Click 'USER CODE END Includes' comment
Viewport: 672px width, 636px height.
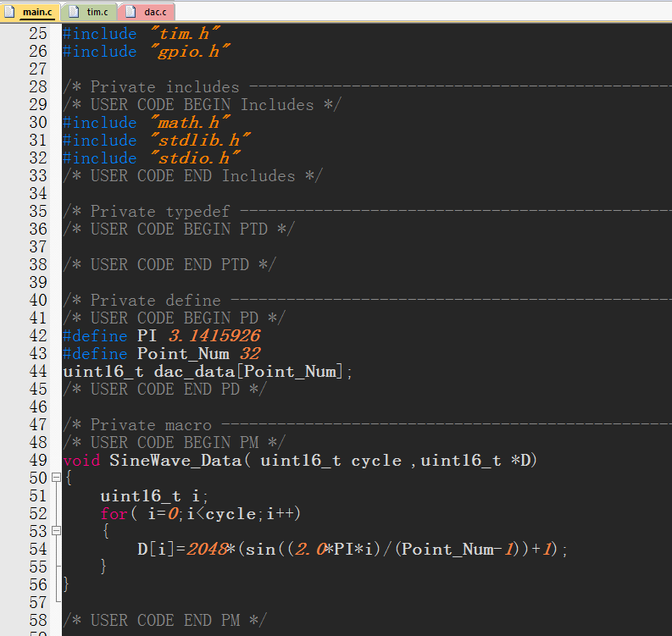[192, 175]
